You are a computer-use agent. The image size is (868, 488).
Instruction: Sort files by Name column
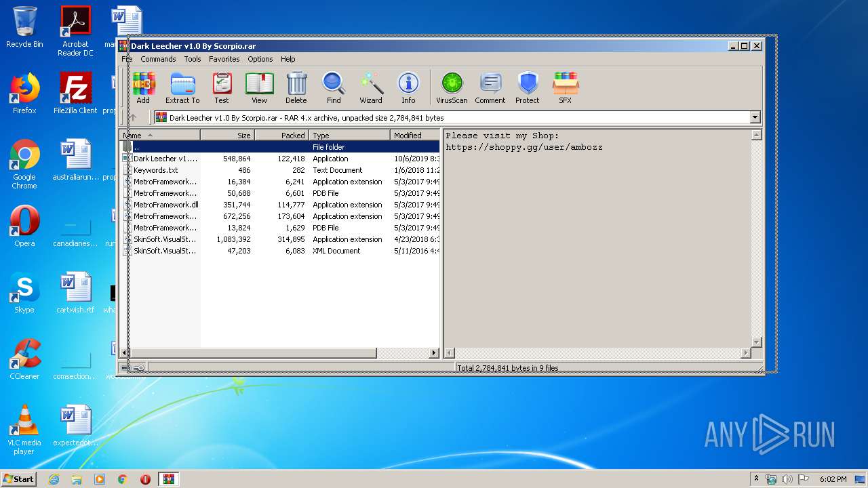coord(160,136)
